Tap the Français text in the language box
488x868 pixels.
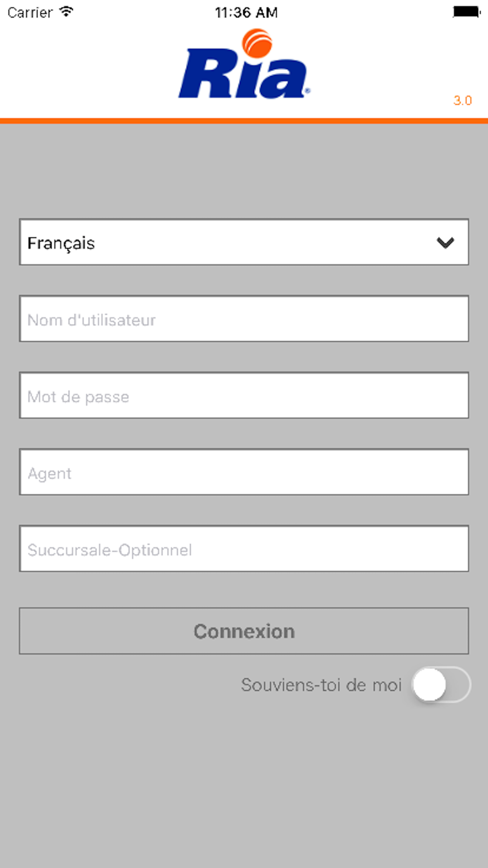pos(61,243)
